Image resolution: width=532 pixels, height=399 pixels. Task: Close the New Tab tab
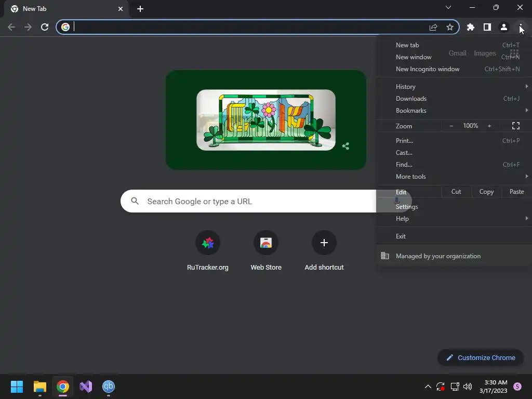(121, 9)
